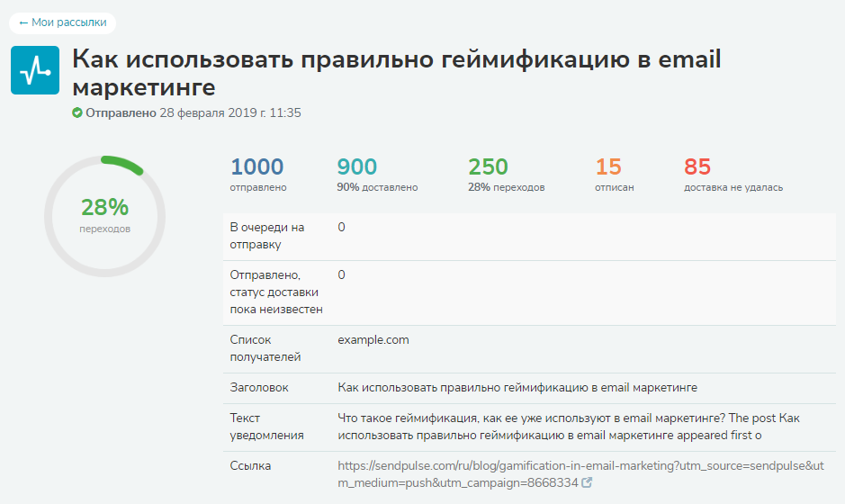
Task: Click the green Отправлено checkmark icon
Action: point(77,112)
